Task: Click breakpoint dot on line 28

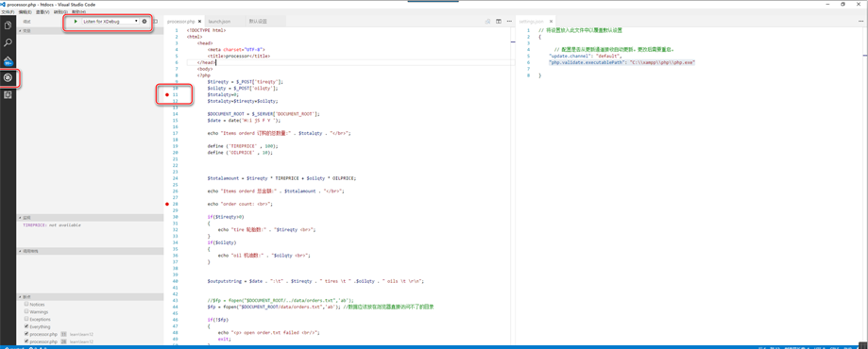Action: click(167, 204)
